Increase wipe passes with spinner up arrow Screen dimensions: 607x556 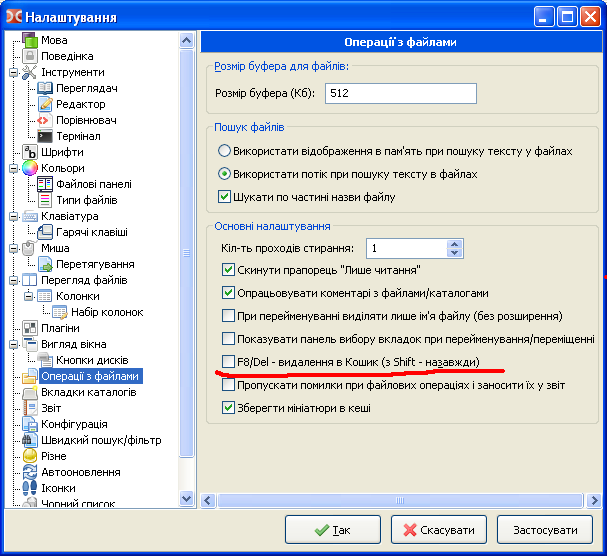455,243
